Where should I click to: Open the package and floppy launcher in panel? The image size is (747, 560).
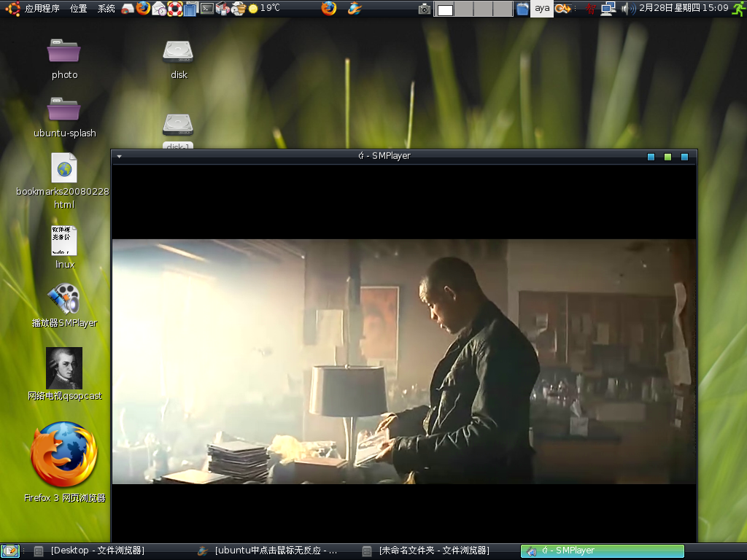coord(222,9)
